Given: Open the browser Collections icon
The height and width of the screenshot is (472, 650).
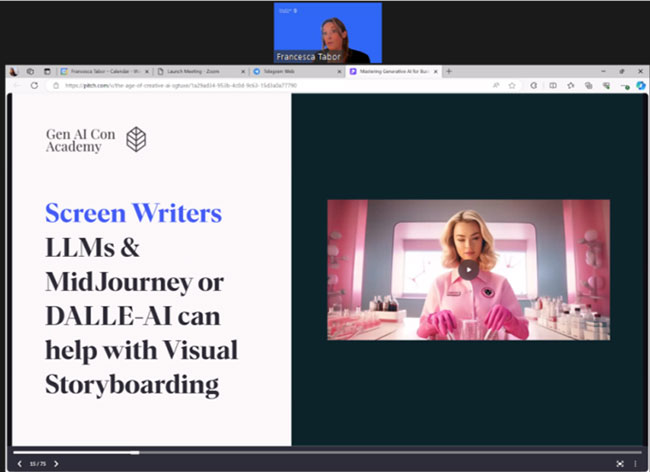Looking at the screenshot, I should (x=588, y=85).
